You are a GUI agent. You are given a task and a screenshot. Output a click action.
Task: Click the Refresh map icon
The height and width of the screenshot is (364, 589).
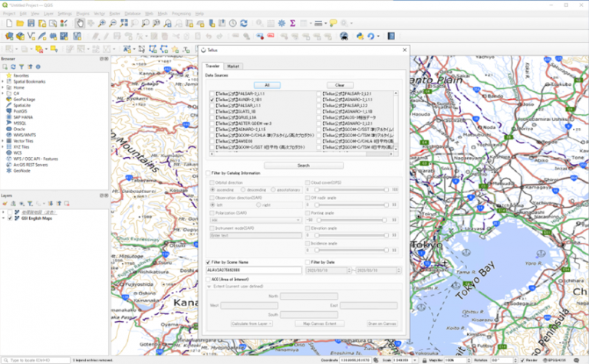pyautogui.click(x=244, y=23)
